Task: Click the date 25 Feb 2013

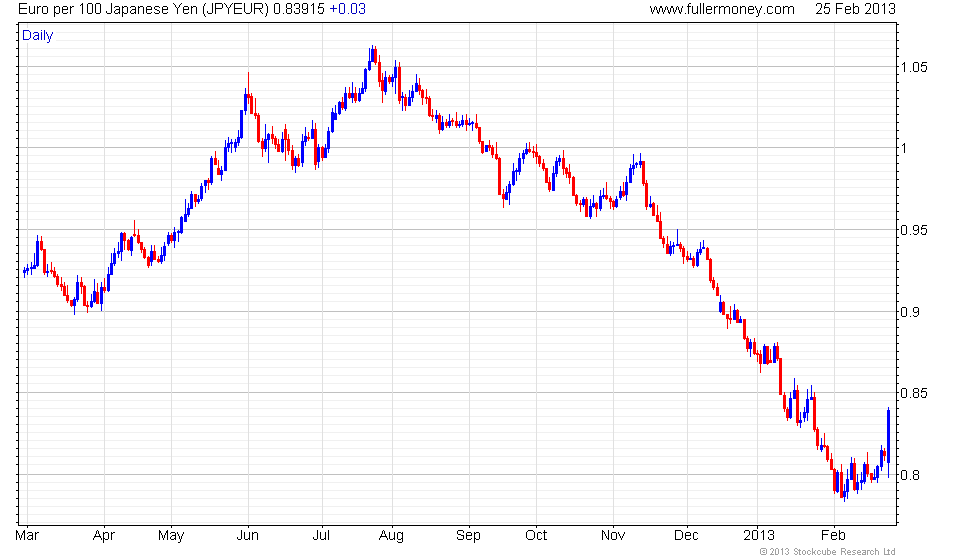Action: coord(855,9)
